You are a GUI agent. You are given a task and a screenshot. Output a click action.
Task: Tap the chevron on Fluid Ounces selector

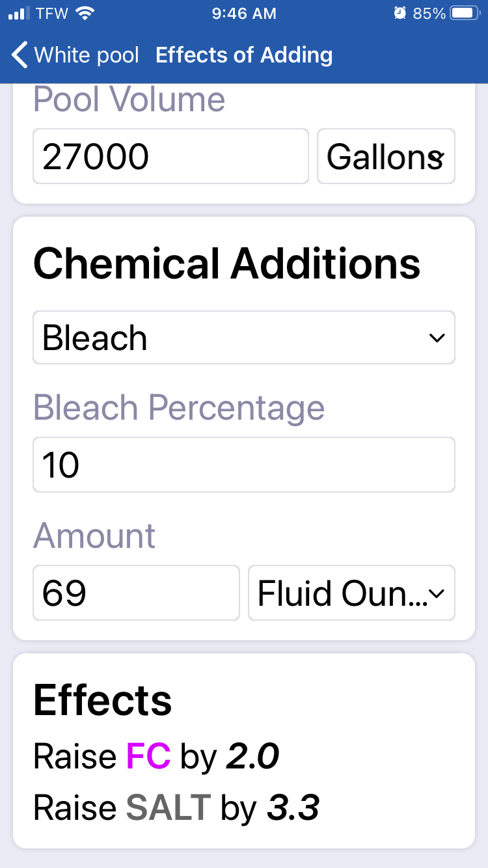point(437,593)
